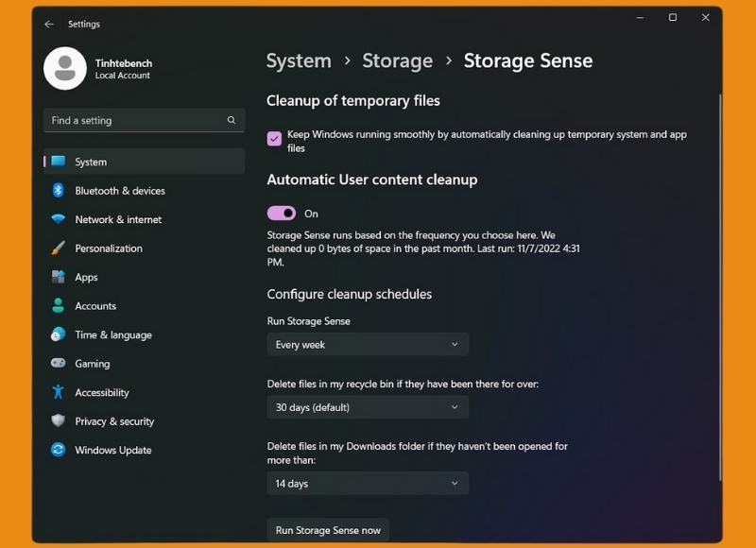Open Personalization settings page
Image resolution: width=756 pixels, height=548 pixels.
144,248
